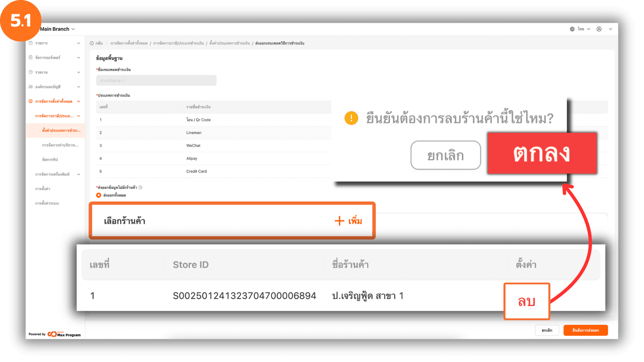This screenshot has height=362, width=644.
Task: Click ลบ to delete store row
Action: point(527,301)
